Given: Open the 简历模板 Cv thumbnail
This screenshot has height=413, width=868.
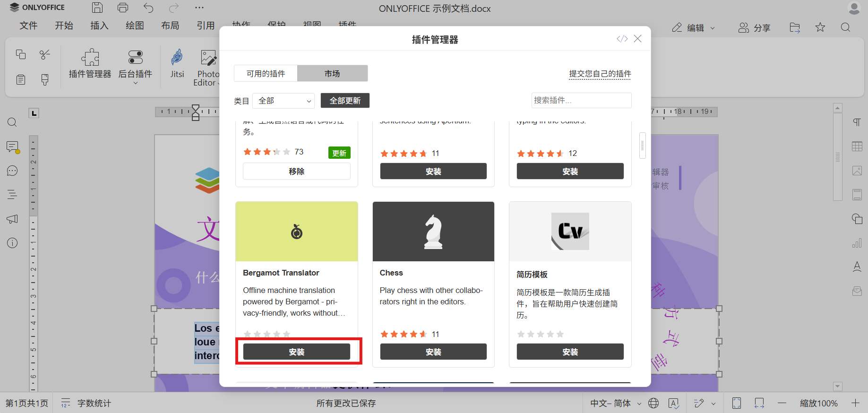Looking at the screenshot, I should tap(570, 232).
